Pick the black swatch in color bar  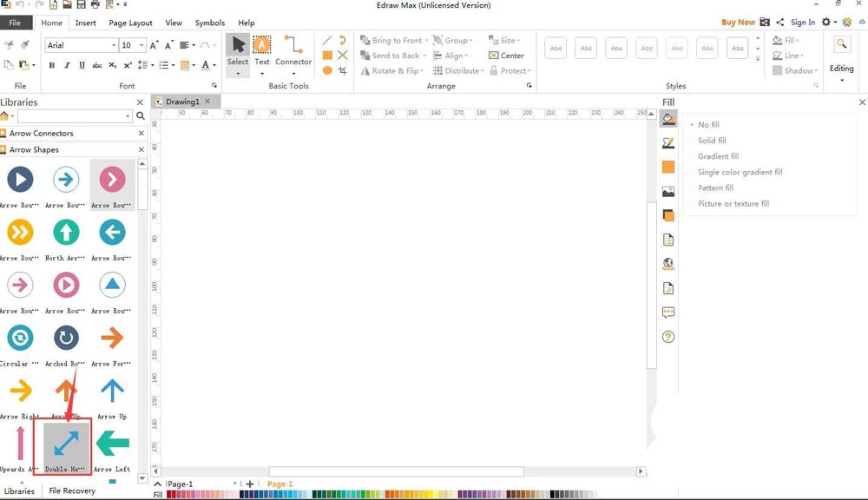[552, 495]
